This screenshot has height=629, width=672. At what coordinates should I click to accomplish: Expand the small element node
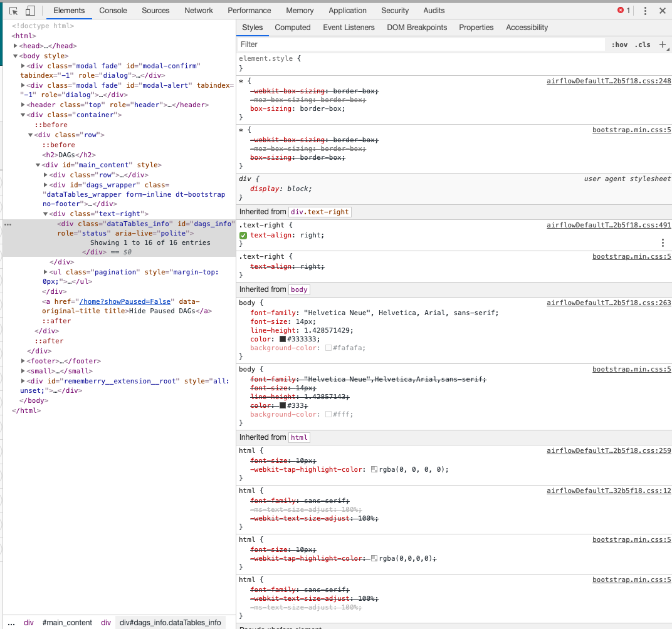pyautogui.click(x=23, y=371)
